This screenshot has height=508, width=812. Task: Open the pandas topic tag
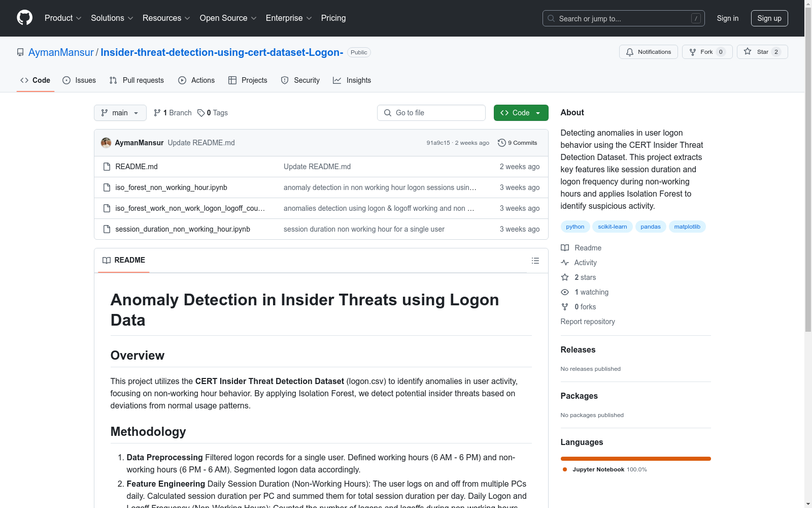pyautogui.click(x=651, y=227)
